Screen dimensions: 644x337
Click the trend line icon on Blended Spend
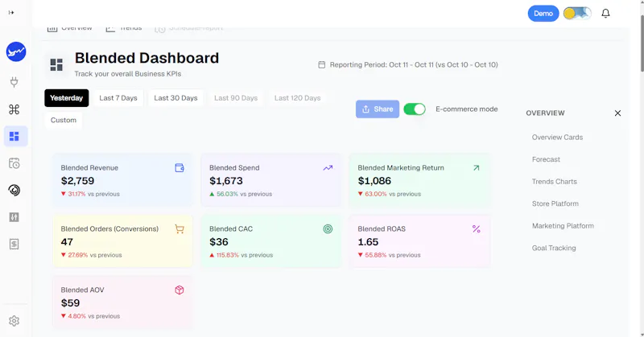pos(328,168)
